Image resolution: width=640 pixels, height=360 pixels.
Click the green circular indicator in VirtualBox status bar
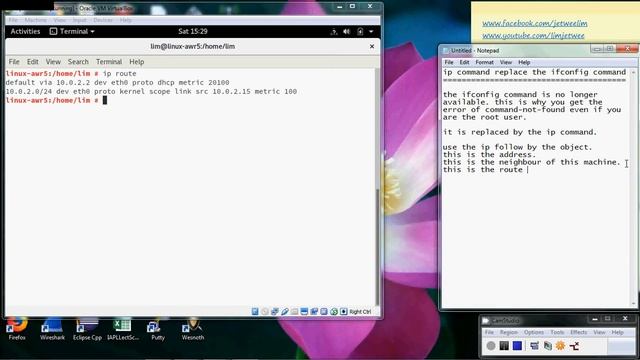pos(334,311)
